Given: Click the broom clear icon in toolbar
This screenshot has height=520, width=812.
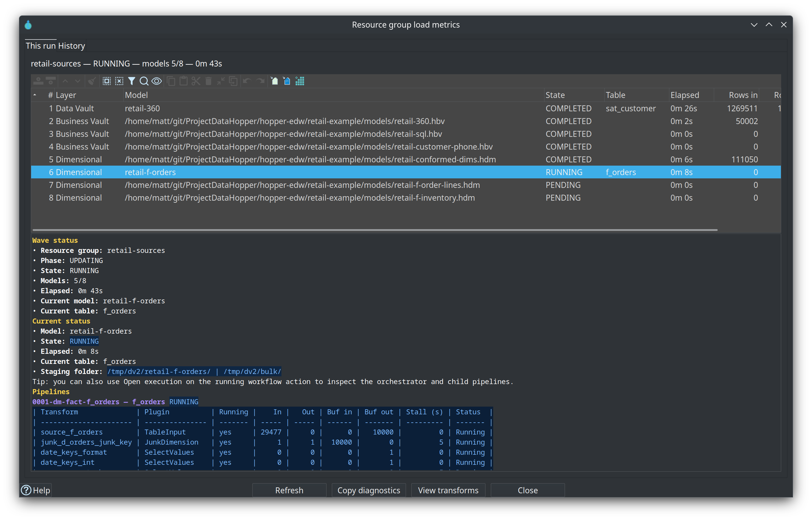Looking at the screenshot, I should click(x=92, y=81).
